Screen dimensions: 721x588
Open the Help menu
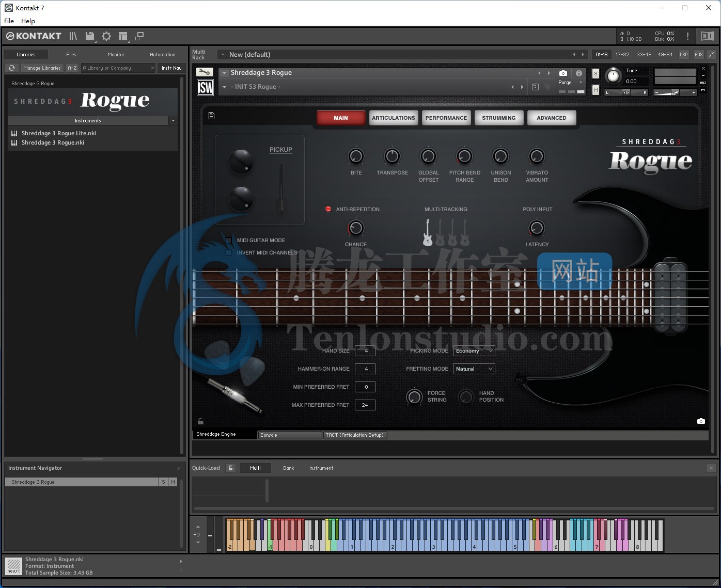point(28,21)
